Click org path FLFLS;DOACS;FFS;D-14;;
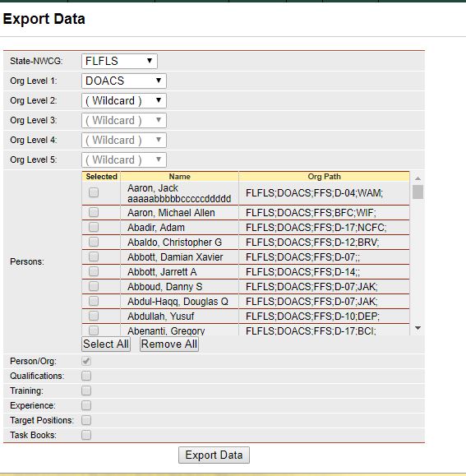The width and height of the screenshot is (466, 476). [x=302, y=272]
